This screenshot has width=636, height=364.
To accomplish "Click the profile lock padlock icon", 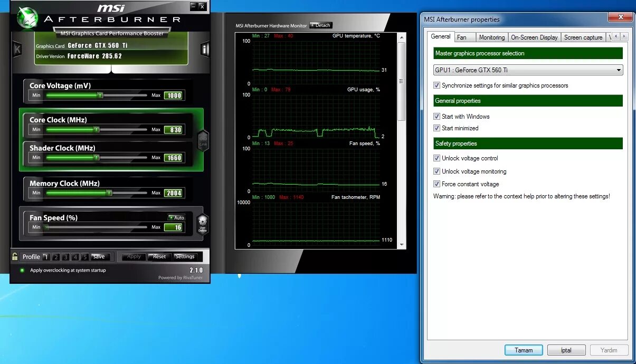I will coord(15,256).
